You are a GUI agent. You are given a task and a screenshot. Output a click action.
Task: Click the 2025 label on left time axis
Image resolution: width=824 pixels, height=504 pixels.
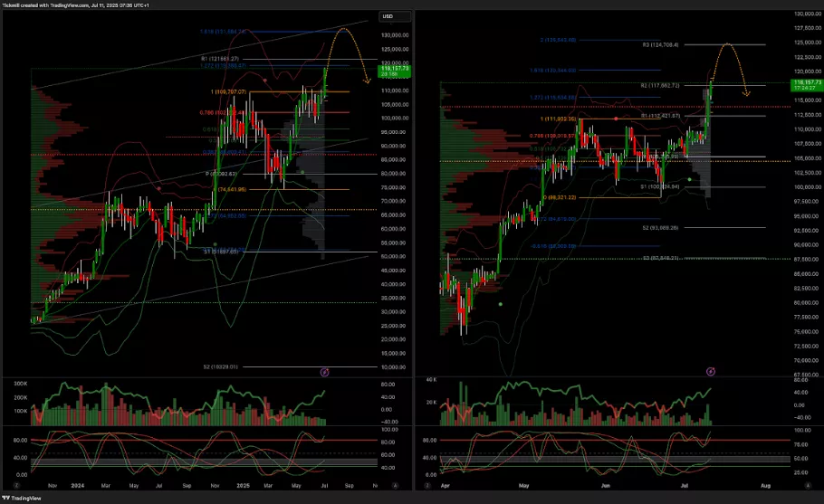(x=242, y=485)
